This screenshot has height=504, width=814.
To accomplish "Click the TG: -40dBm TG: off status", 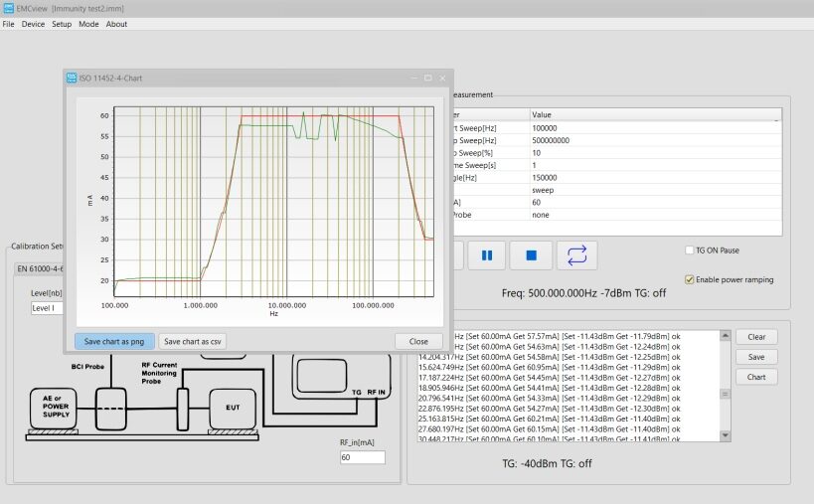I will point(547,463).
